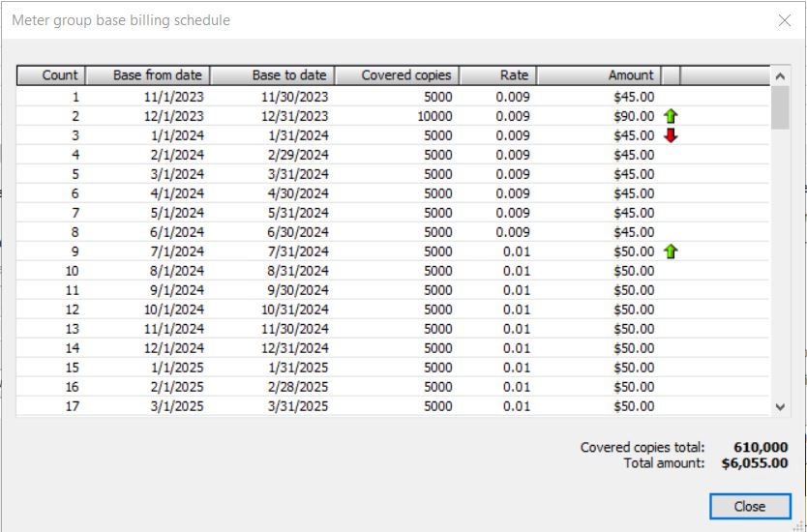
Task: Select the 7/1/2024 base from date cell
Action: coord(178,251)
